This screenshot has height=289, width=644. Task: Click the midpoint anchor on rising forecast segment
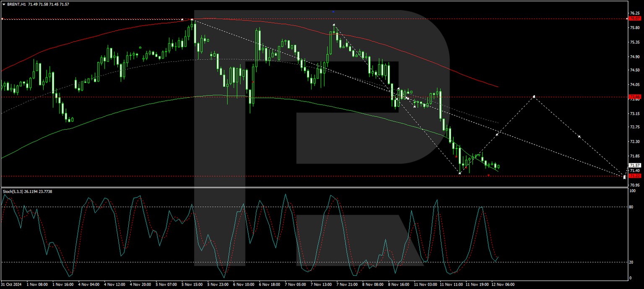497,134
